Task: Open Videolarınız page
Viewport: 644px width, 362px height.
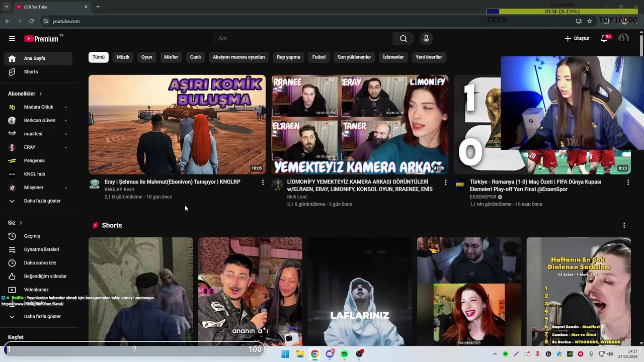Action: 38,290
